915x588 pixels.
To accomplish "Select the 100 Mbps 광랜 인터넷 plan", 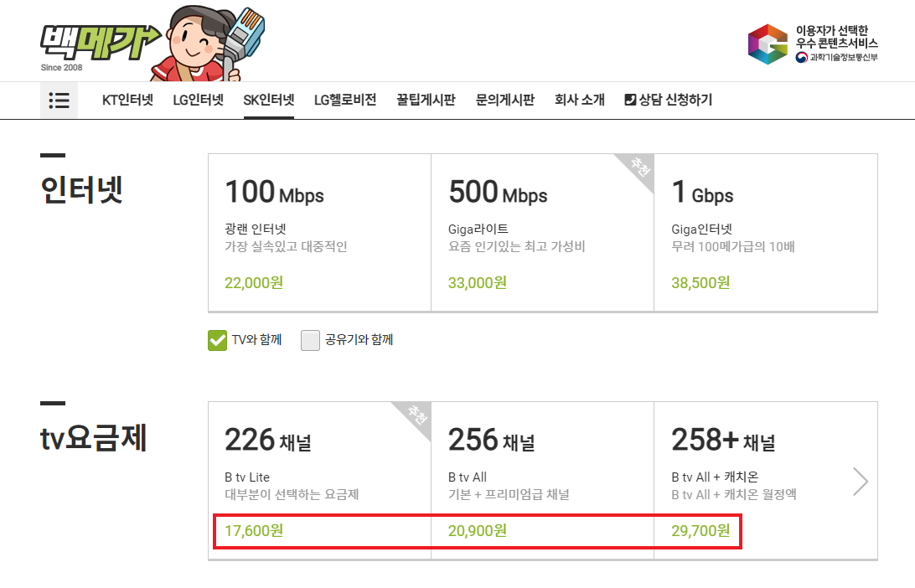I will coord(319,232).
